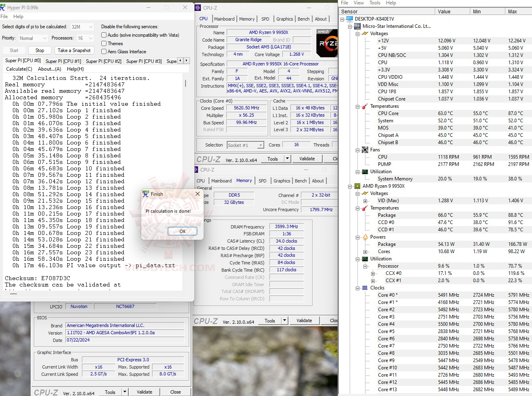Viewport: 532px width, 396px height.
Task: Open the Bench tab in the top CPU-Z window
Action: point(304,19)
